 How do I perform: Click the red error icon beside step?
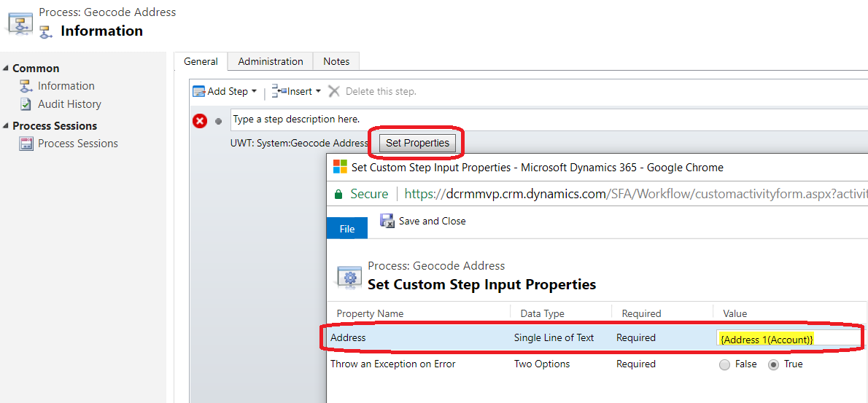200,120
